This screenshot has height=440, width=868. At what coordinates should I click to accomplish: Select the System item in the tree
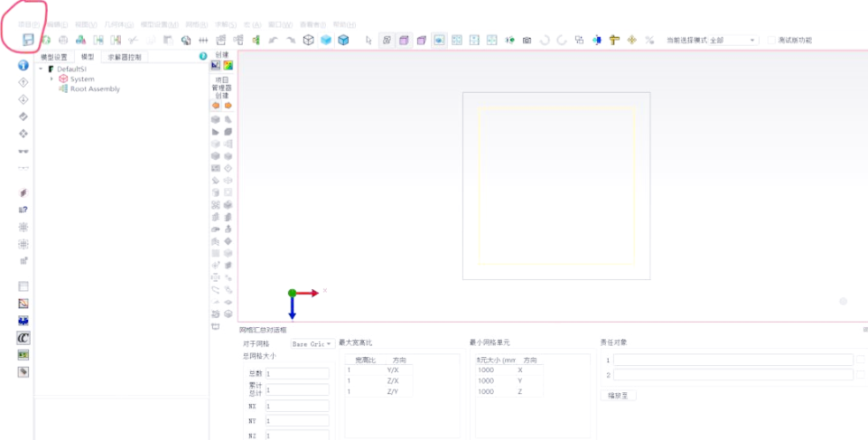82,80
